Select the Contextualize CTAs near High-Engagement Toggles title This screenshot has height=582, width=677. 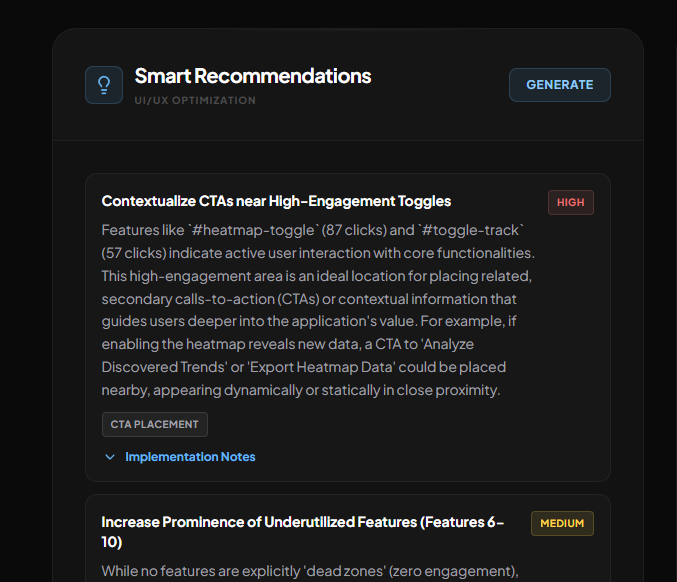pyautogui.click(x=276, y=201)
